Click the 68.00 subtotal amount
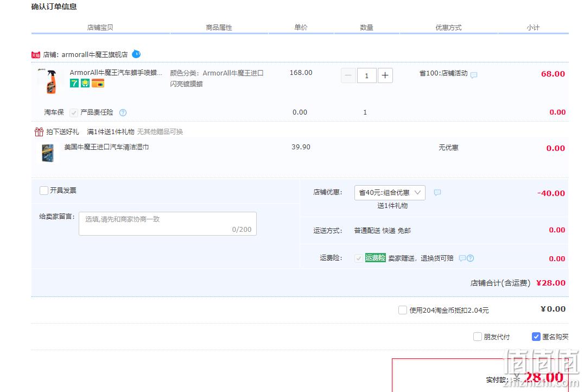This screenshot has width=584, height=392. 553,74
